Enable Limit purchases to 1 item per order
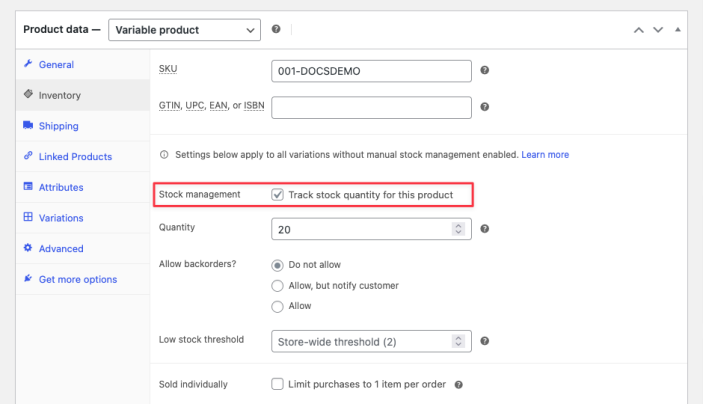This screenshot has height=404, width=703. 278,384
